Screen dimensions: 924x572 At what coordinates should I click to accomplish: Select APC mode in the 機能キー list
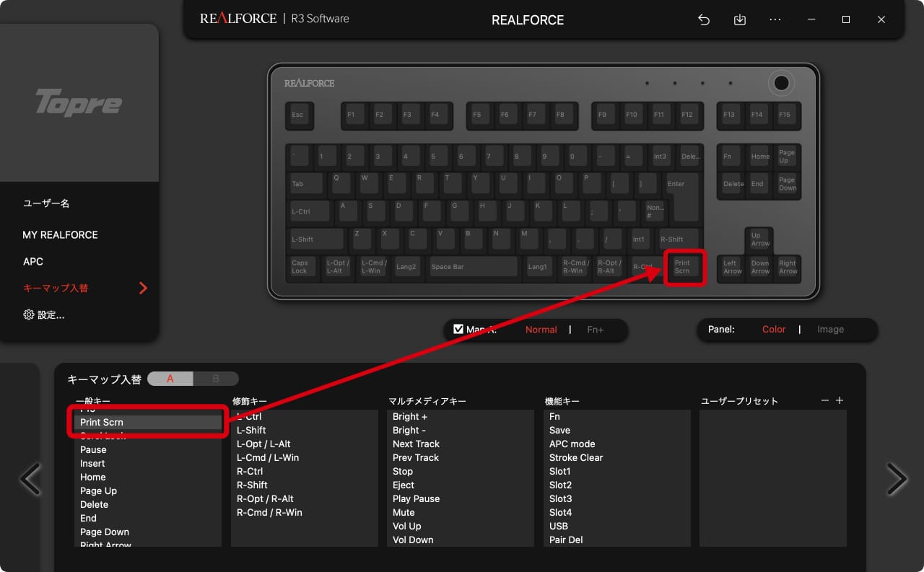[617, 444]
